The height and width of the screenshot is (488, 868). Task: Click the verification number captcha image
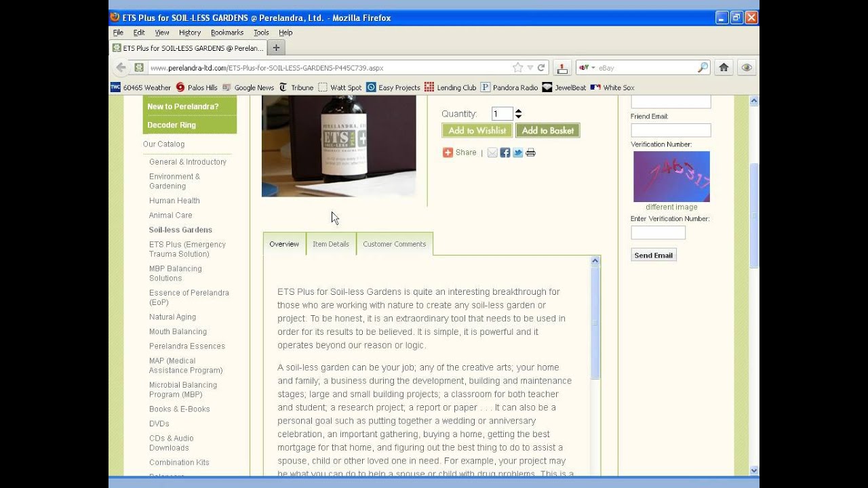[671, 176]
